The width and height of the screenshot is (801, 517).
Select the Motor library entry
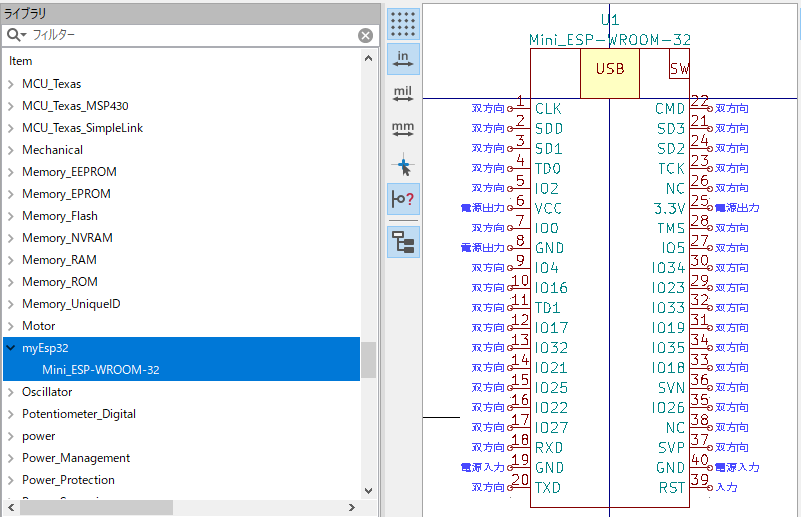click(x=38, y=326)
